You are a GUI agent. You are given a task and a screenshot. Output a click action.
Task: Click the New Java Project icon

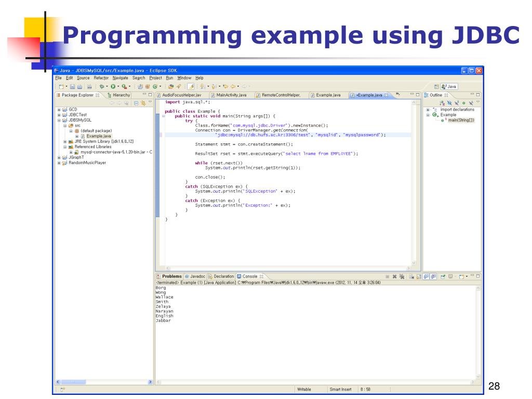click(x=140, y=87)
